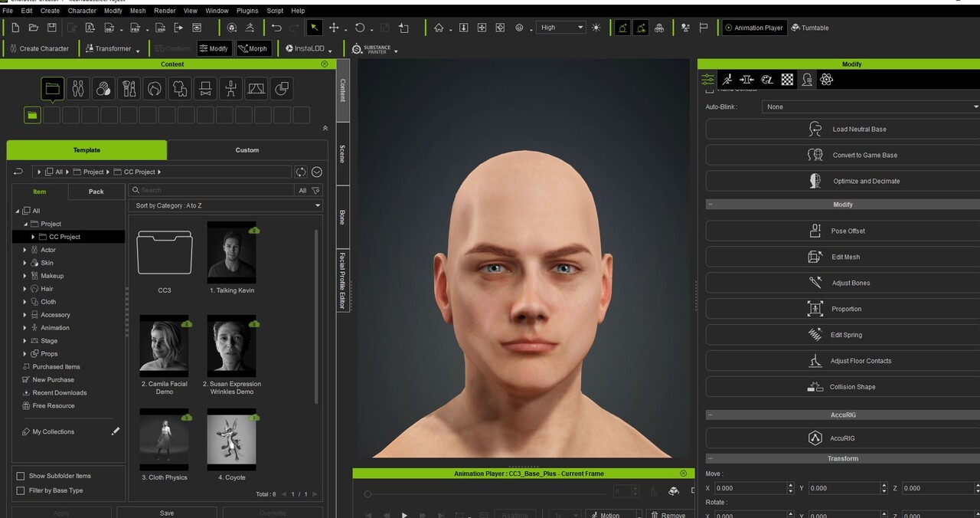
Task: Toggle the Modify mode button
Action: pyautogui.click(x=214, y=48)
